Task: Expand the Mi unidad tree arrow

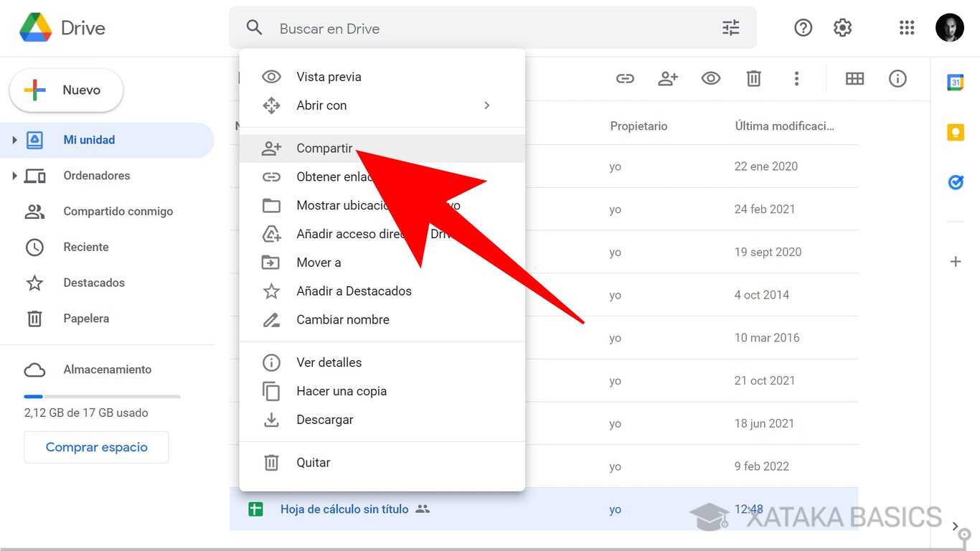Action: (14, 140)
